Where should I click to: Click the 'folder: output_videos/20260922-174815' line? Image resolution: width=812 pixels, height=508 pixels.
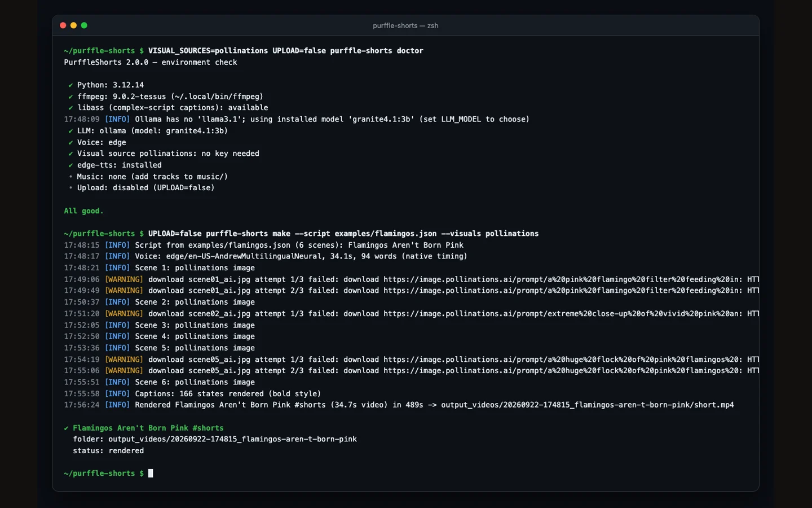[215, 439]
